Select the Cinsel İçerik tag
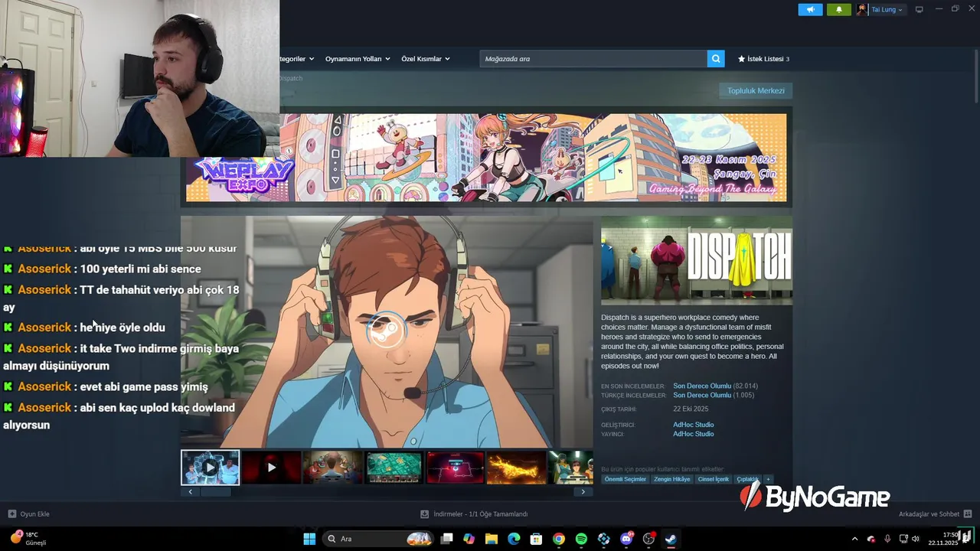The image size is (980, 551). click(x=714, y=479)
